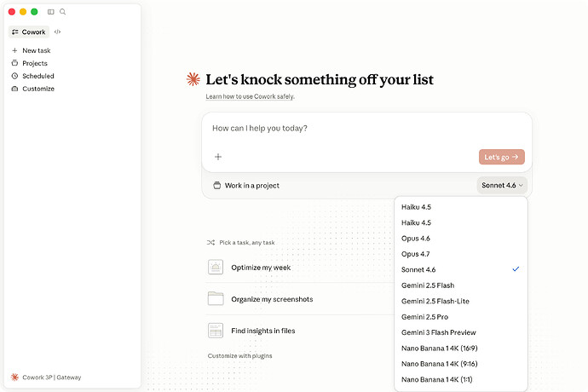Image resolution: width=588 pixels, height=392 pixels.
Task: Open Learn how to use Cowork safely link
Action: coord(250,96)
